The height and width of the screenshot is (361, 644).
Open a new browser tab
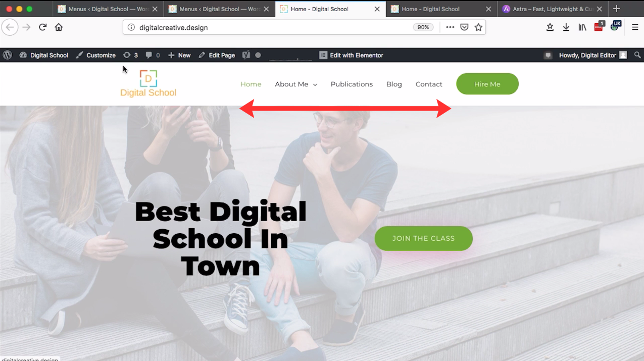[x=616, y=9]
